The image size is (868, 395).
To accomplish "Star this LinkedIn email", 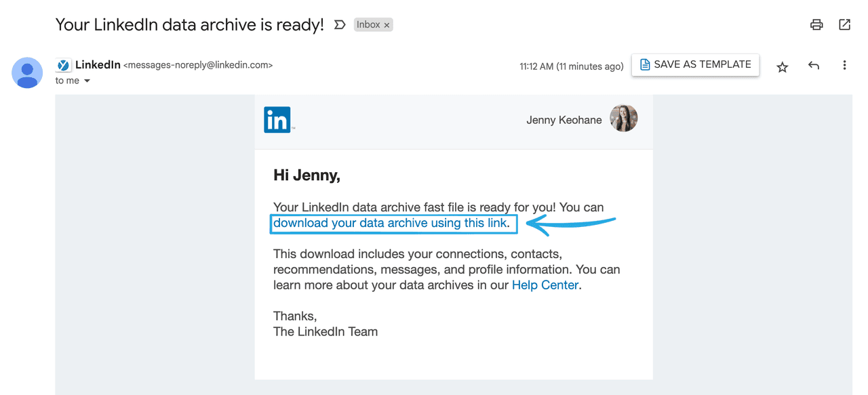I will coord(783,66).
